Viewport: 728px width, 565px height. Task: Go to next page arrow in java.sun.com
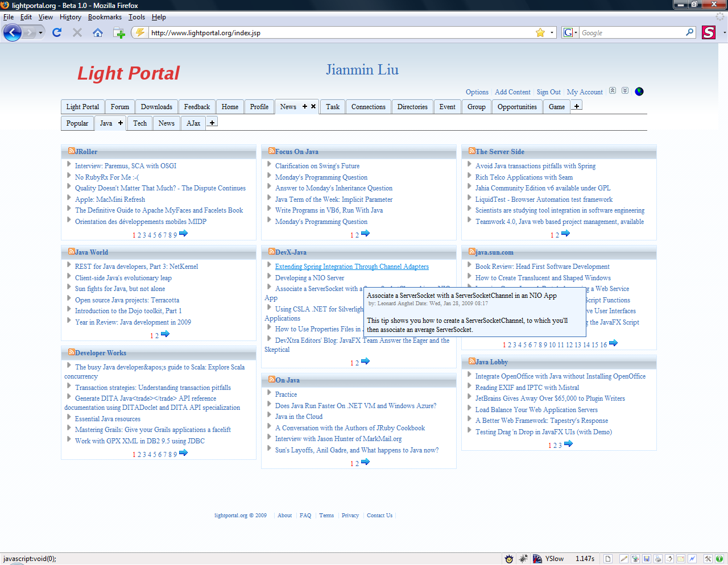click(x=613, y=343)
